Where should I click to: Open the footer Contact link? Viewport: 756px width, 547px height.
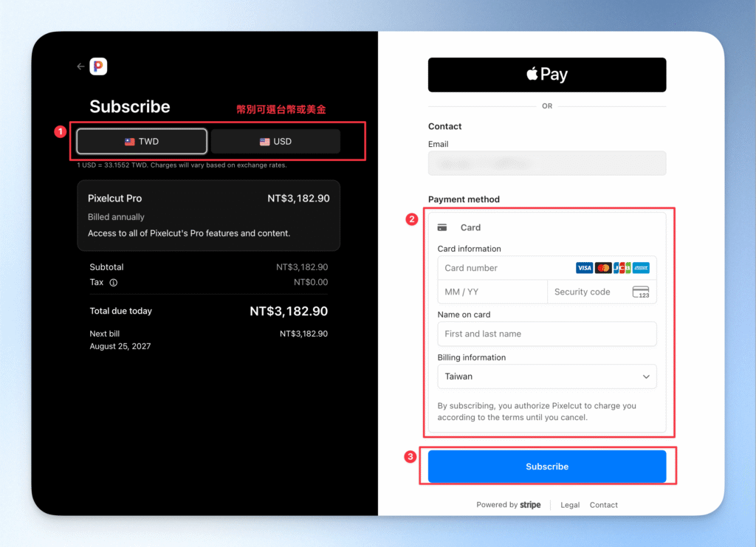(x=603, y=505)
